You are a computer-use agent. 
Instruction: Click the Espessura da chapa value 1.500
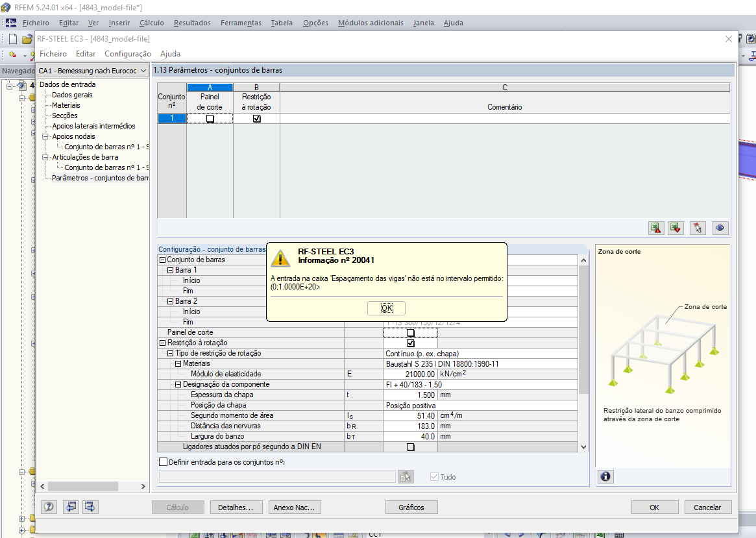[410, 395]
